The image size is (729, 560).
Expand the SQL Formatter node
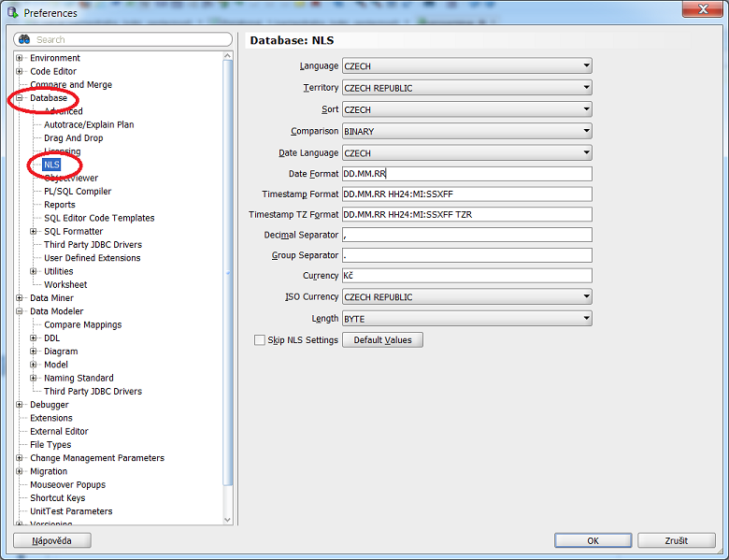coord(34,231)
